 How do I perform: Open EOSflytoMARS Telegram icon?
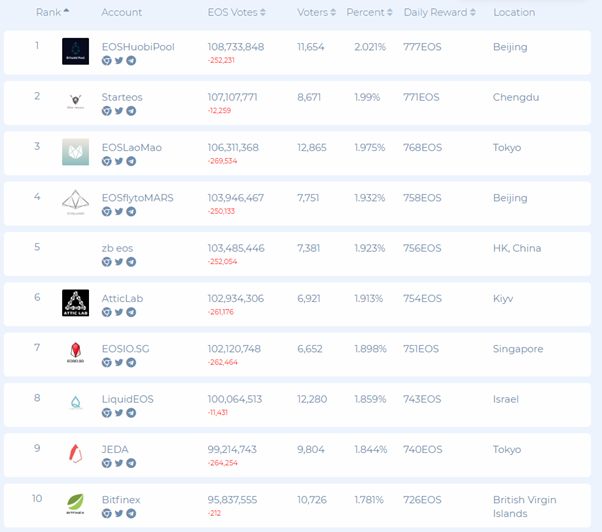[131, 211]
